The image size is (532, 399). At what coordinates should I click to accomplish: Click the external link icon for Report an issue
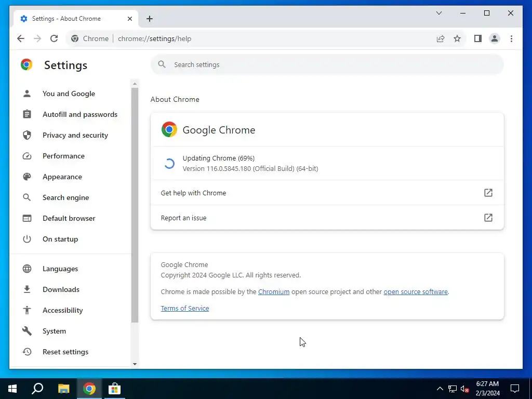point(488,218)
